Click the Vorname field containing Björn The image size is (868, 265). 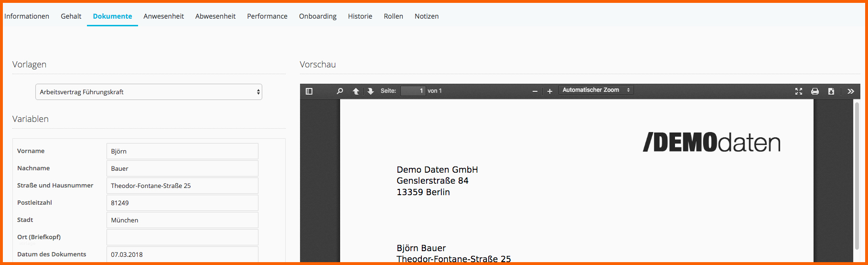pyautogui.click(x=182, y=151)
